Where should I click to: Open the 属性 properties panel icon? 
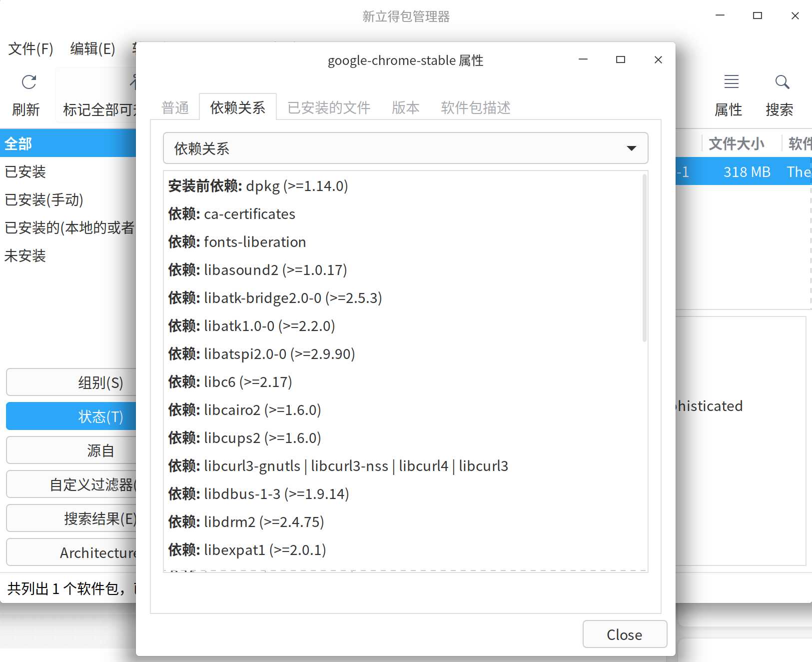(730, 82)
